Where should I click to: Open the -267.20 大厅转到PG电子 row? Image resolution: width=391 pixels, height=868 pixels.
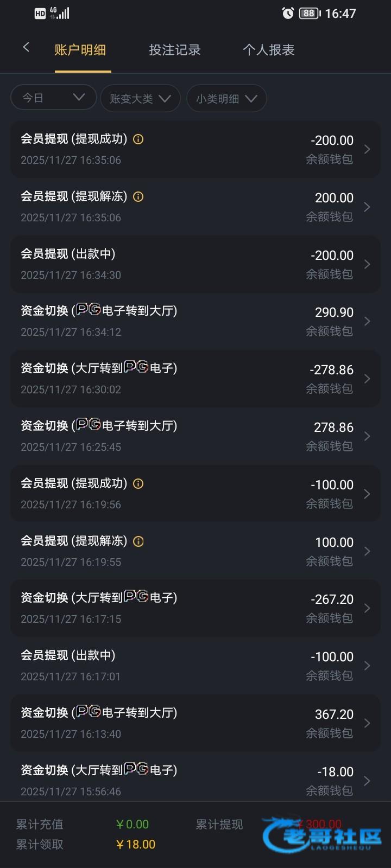click(x=195, y=608)
